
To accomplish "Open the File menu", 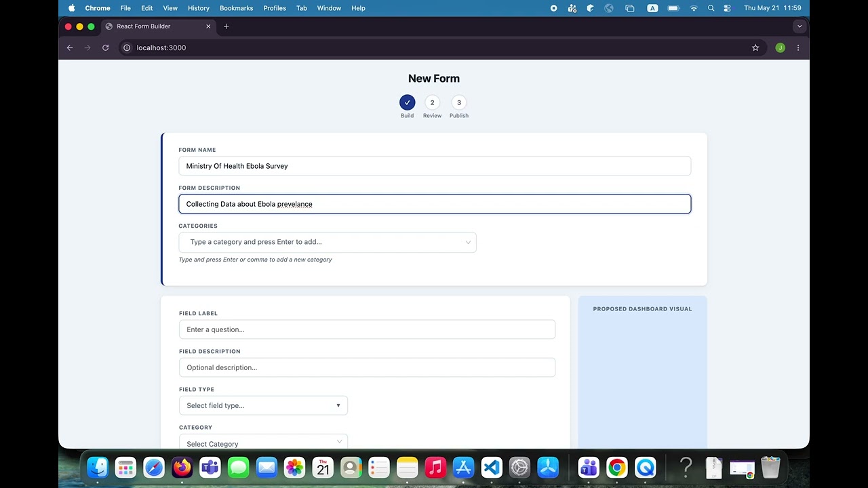I will (125, 8).
